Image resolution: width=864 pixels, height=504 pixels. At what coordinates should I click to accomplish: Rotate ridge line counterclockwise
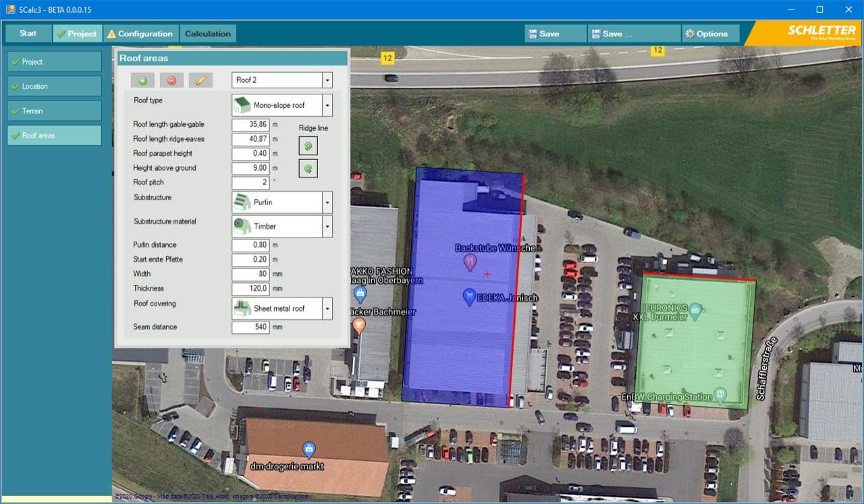[x=308, y=145]
